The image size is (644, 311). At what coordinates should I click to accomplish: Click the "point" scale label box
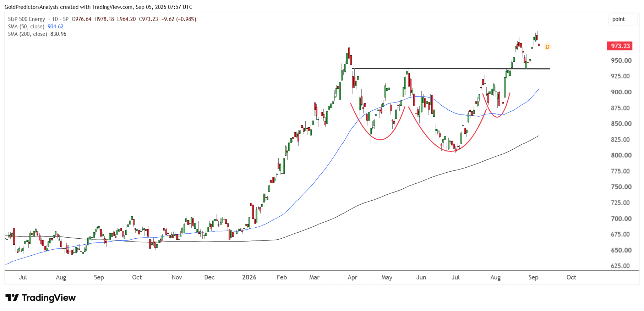(x=623, y=19)
